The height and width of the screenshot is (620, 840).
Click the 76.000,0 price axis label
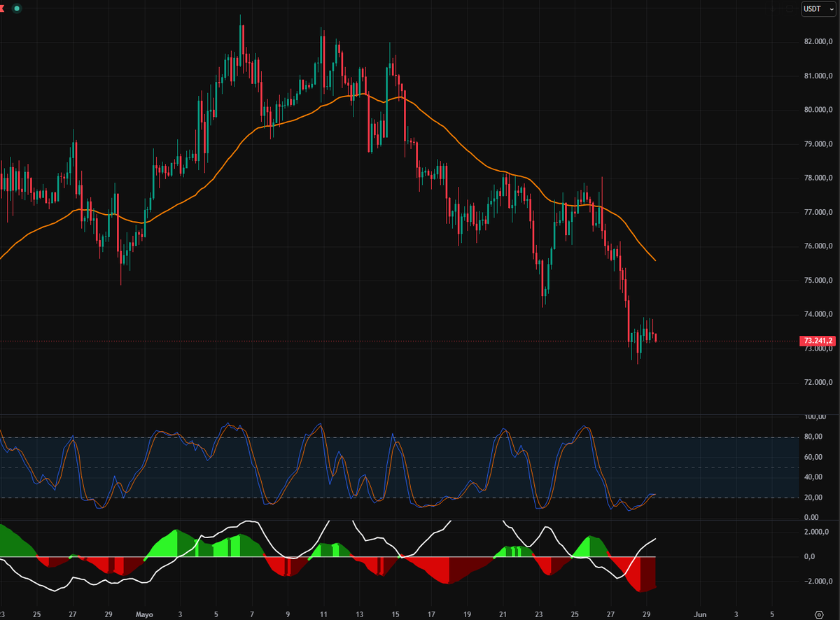(818, 246)
